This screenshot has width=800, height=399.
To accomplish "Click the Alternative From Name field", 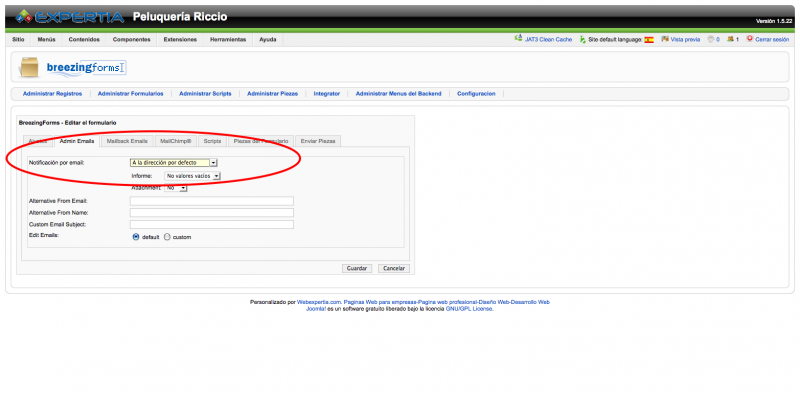I will click(212, 213).
